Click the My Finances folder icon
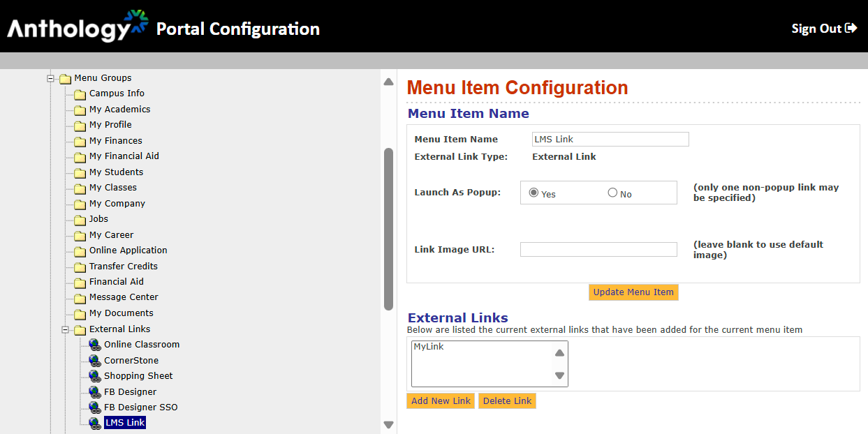This screenshot has height=434, width=868. (x=80, y=141)
